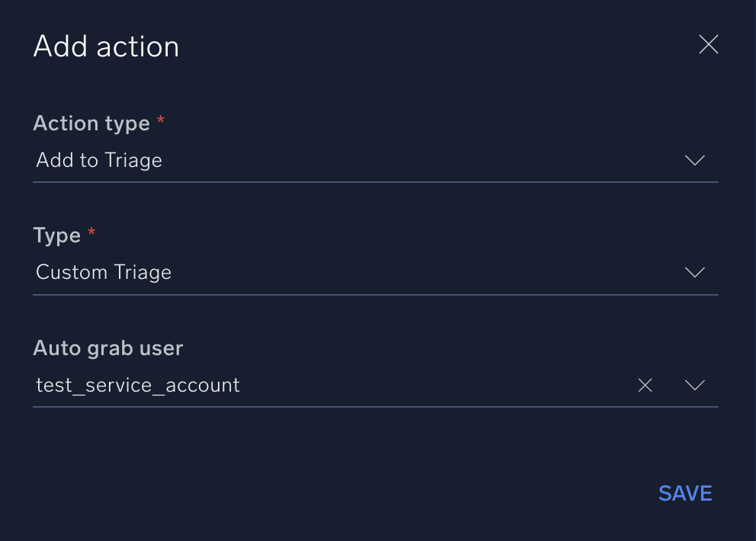Click the chevron on the Type field
The height and width of the screenshot is (541, 756).
tap(694, 272)
